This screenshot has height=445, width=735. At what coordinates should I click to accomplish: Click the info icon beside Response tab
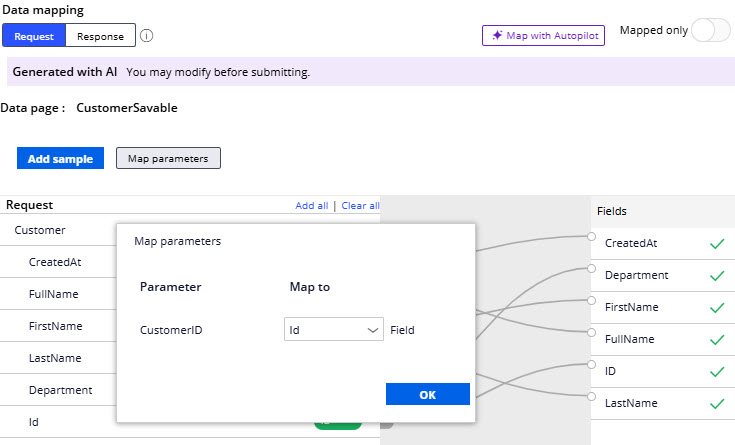click(146, 36)
